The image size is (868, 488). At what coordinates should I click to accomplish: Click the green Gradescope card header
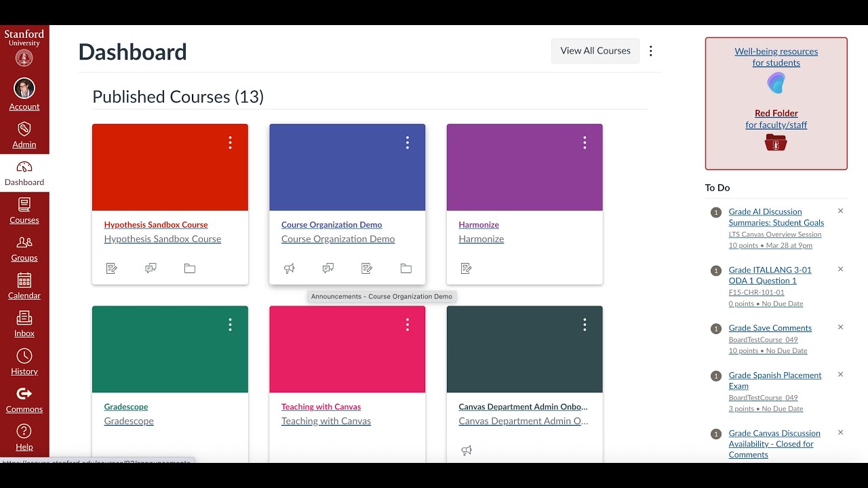click(x=170, y=350)
